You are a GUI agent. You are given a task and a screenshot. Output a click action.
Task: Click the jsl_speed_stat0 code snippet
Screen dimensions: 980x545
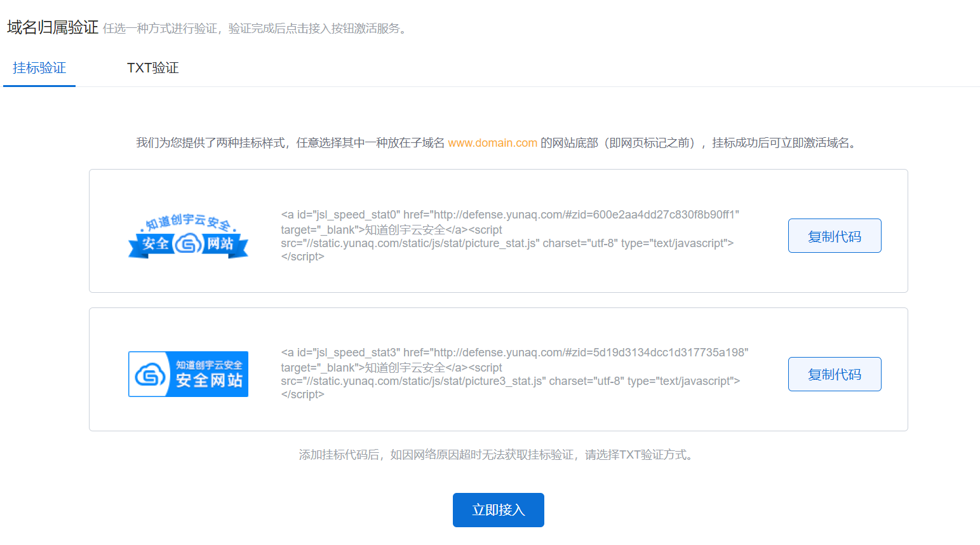(510, 236)
